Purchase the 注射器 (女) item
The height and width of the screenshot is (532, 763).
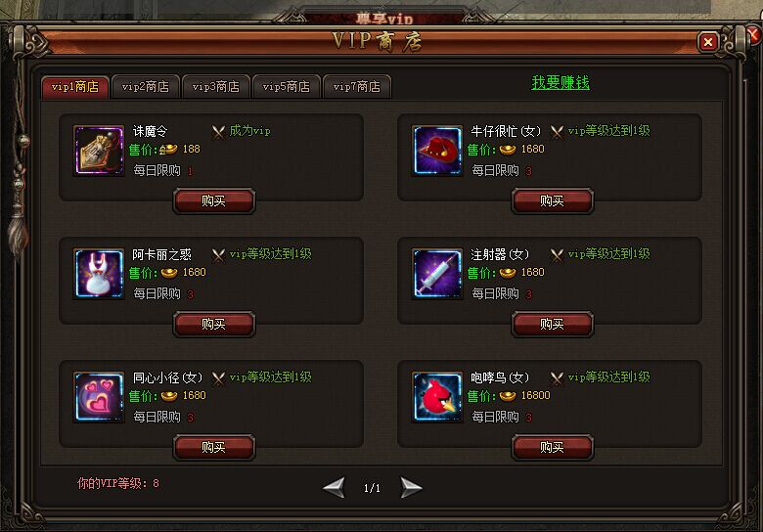(x=553, y=324)
